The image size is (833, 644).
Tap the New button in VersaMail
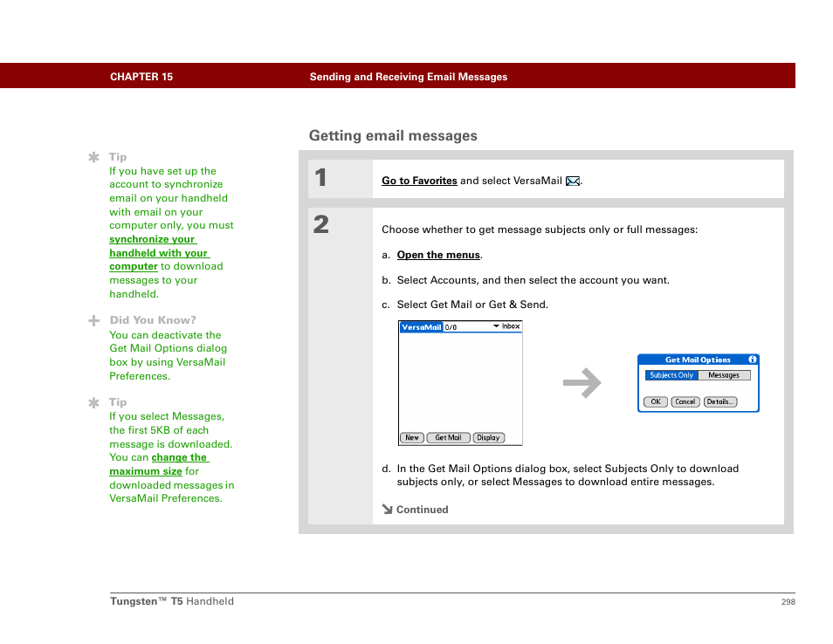click(412, 437)
